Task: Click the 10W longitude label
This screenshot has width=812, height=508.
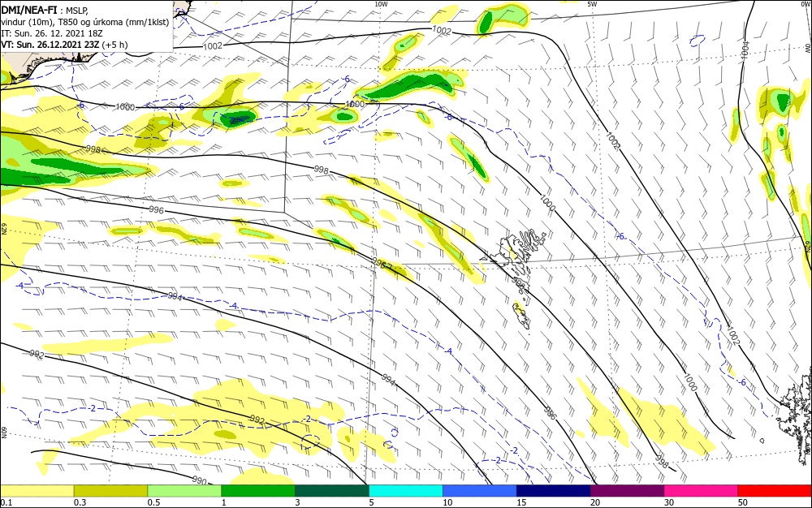Action: point(381,4)
